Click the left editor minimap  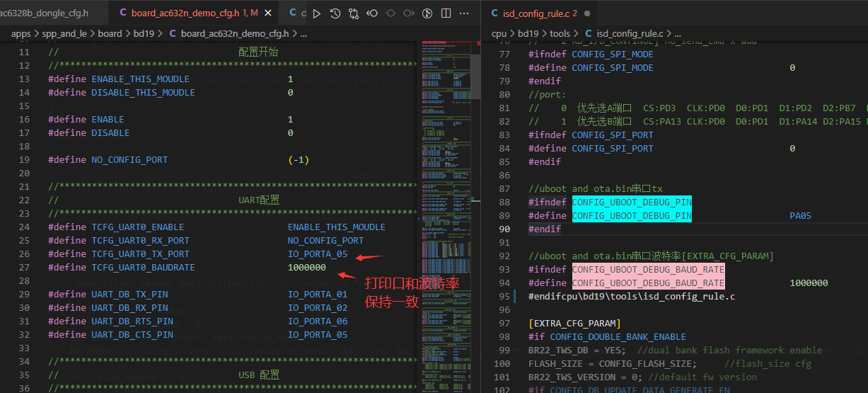pos(446,216)
